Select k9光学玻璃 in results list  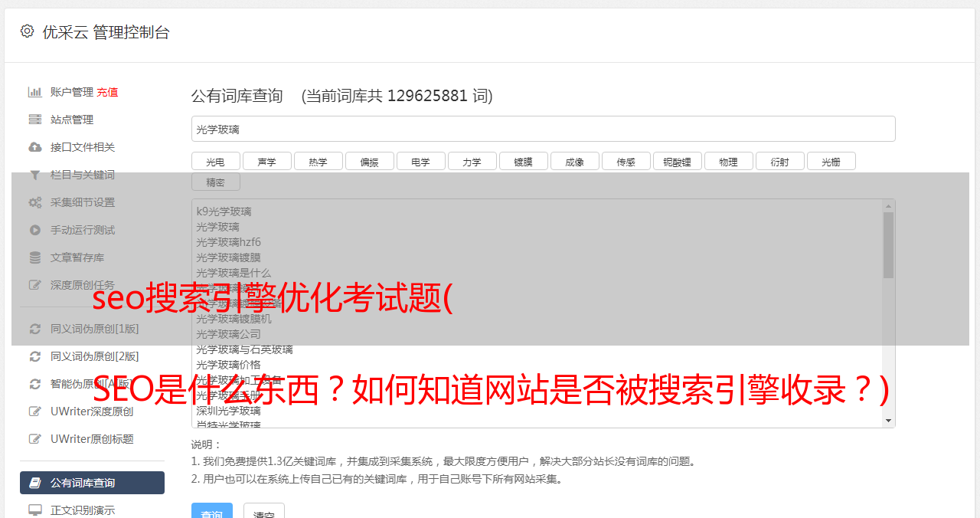pyautogui.click(x=224, y=211)
